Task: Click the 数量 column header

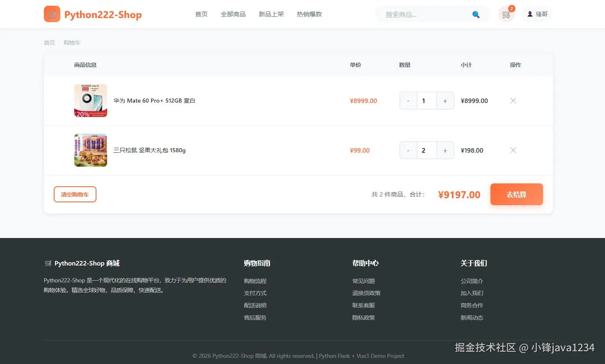Action: coord(405,65)
